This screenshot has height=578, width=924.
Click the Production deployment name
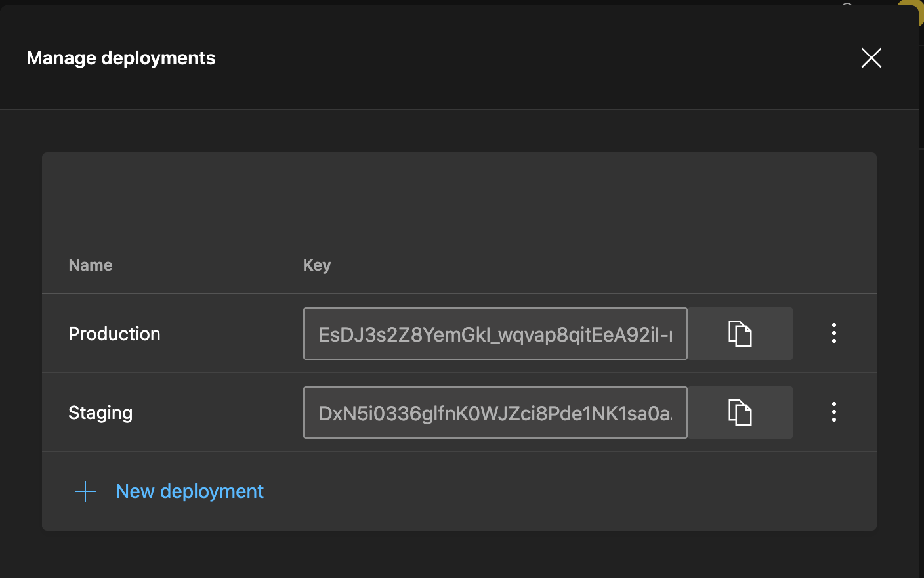point(114,334)
